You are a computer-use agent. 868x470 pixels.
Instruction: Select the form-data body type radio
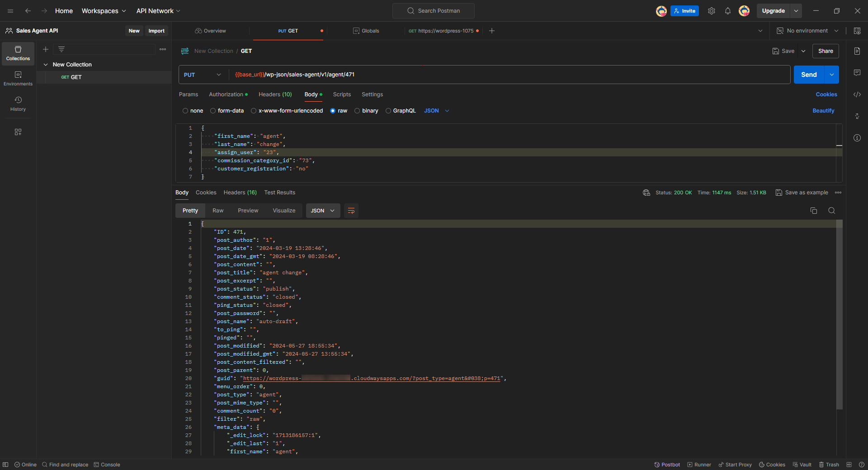[213, 111]
